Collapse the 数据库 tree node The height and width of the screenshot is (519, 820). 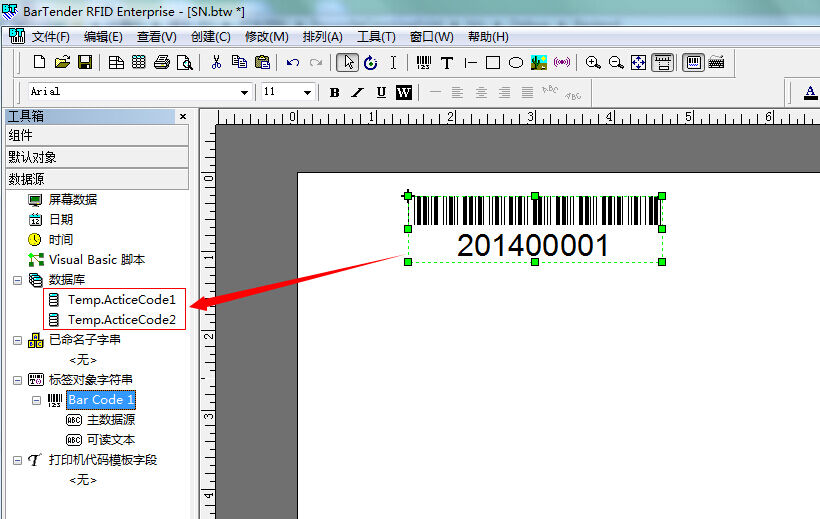17,280
